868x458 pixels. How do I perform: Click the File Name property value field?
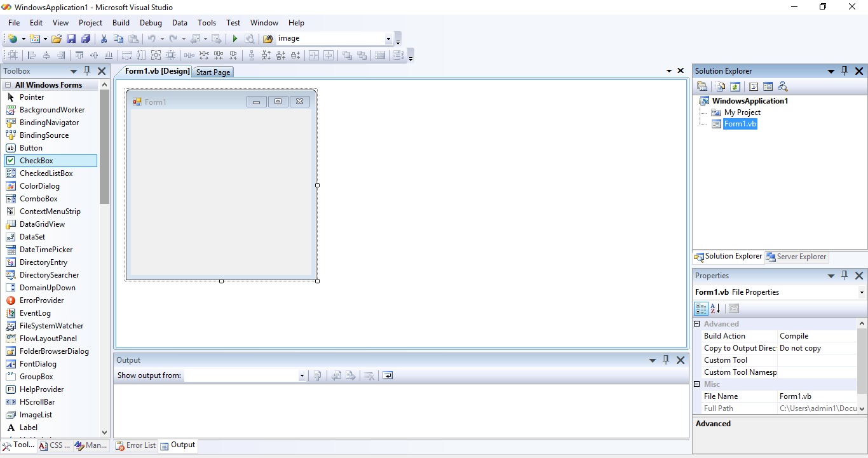(817, 396)
